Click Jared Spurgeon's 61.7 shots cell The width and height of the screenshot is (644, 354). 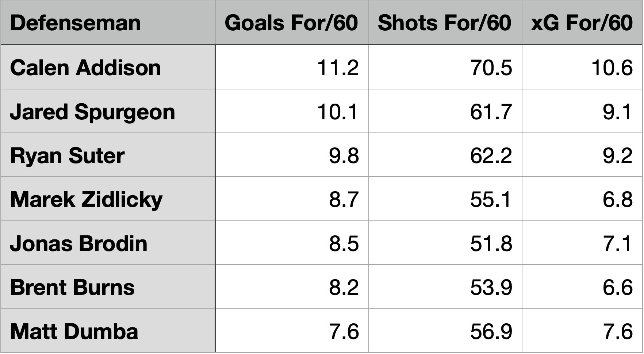pos(491,112)
